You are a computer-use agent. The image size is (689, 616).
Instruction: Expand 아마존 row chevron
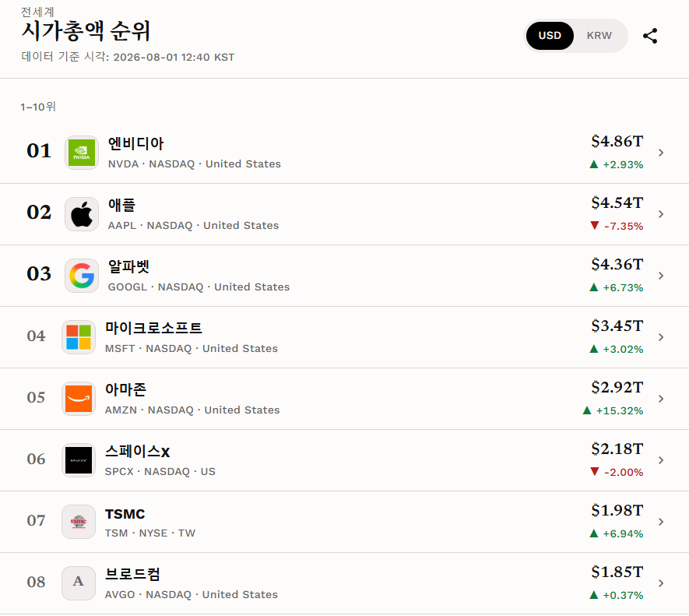coord(661,399)
